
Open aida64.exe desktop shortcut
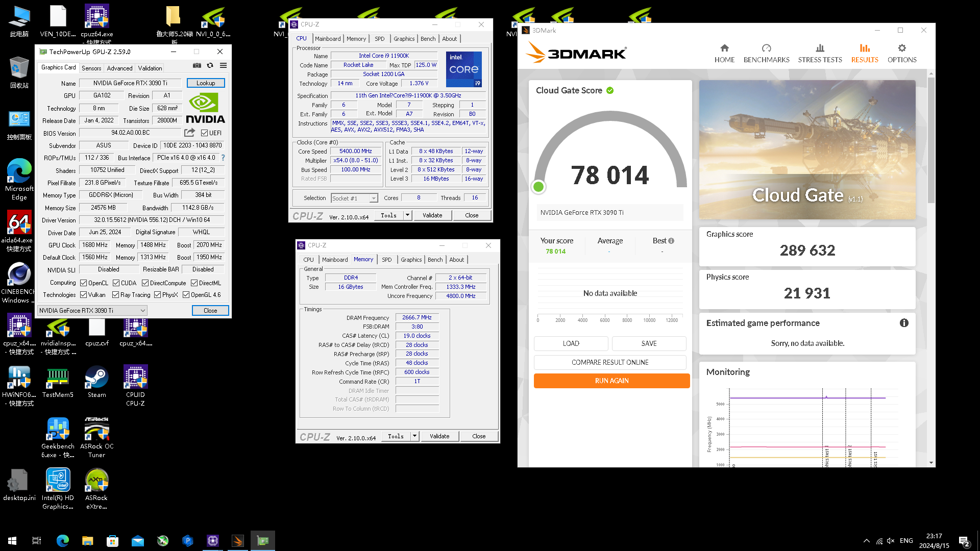[x=19, y=231]
